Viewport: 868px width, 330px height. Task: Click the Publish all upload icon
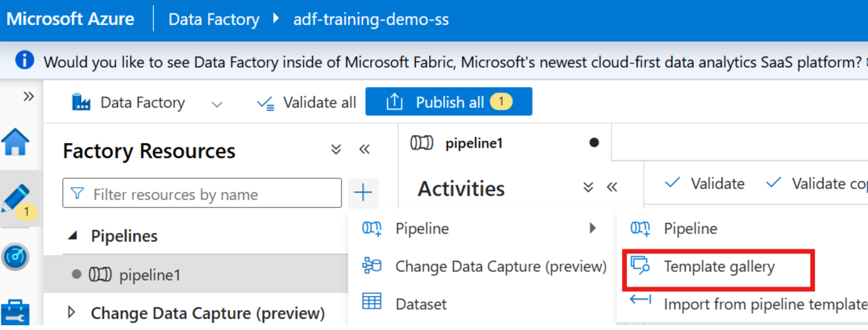395,101
